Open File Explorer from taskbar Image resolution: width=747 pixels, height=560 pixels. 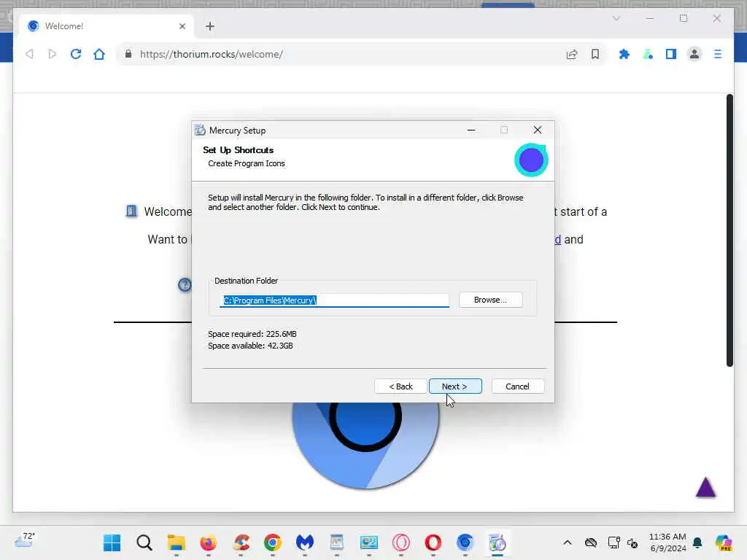tap(177, 542)
